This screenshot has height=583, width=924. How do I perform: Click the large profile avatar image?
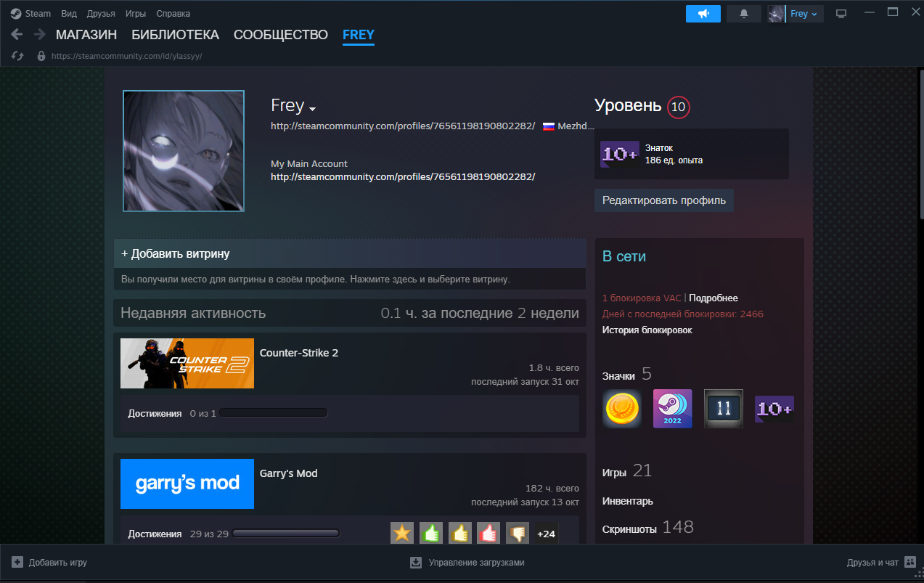click(184, 151)
